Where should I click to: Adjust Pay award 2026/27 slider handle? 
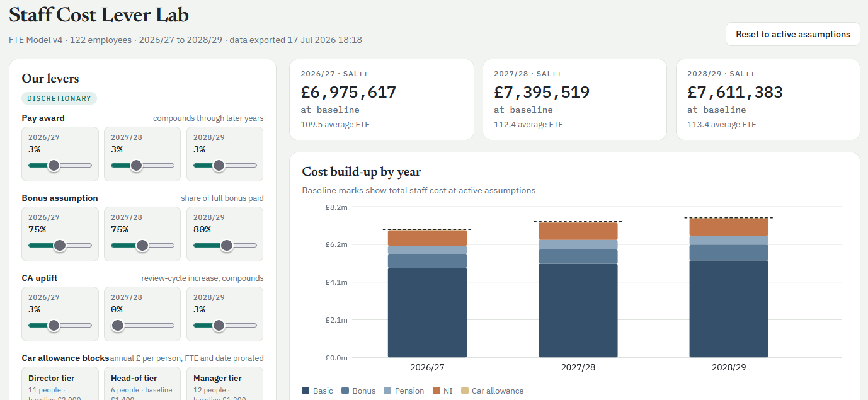coord(54,165)
